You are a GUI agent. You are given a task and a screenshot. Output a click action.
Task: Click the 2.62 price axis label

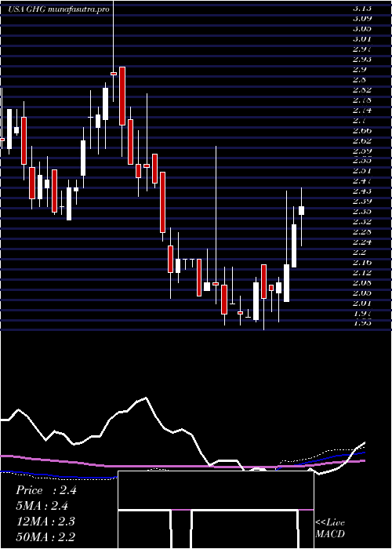[x=362, y=140]
